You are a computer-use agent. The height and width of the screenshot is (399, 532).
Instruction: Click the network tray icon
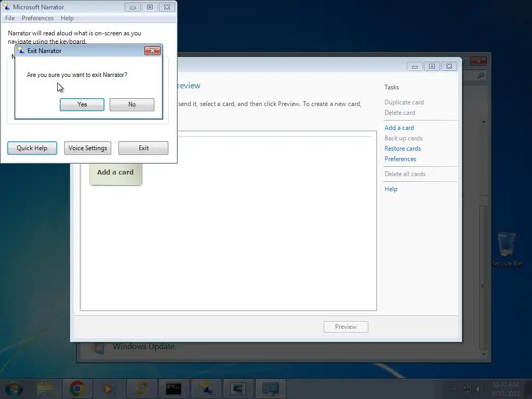tap(467, 389)
